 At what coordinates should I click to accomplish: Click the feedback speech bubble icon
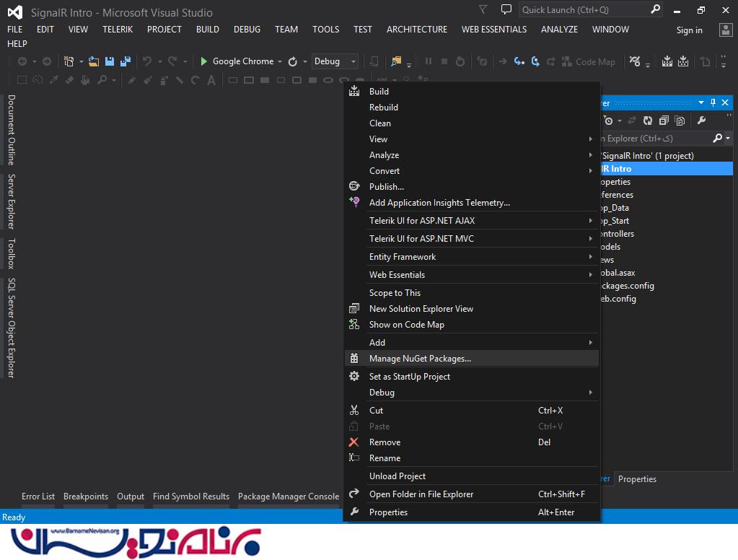506,9
